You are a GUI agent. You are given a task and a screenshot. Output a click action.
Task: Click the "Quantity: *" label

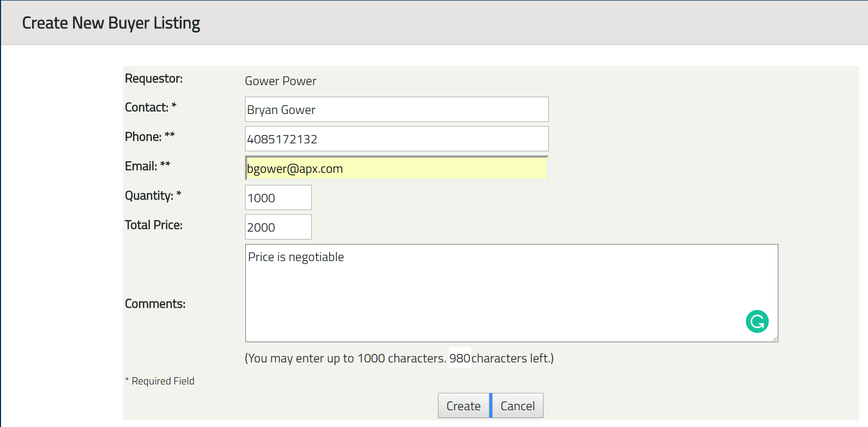[x=153, y=195]
